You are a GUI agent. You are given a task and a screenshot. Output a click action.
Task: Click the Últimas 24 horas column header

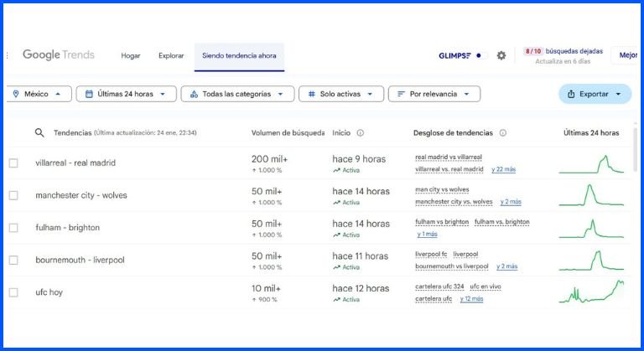coord(591,132)
